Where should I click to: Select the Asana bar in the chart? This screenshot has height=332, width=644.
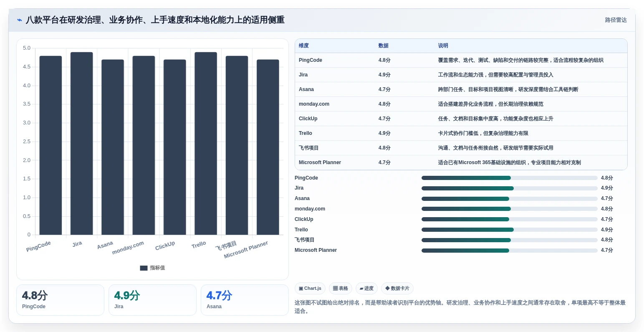[113, 147]
